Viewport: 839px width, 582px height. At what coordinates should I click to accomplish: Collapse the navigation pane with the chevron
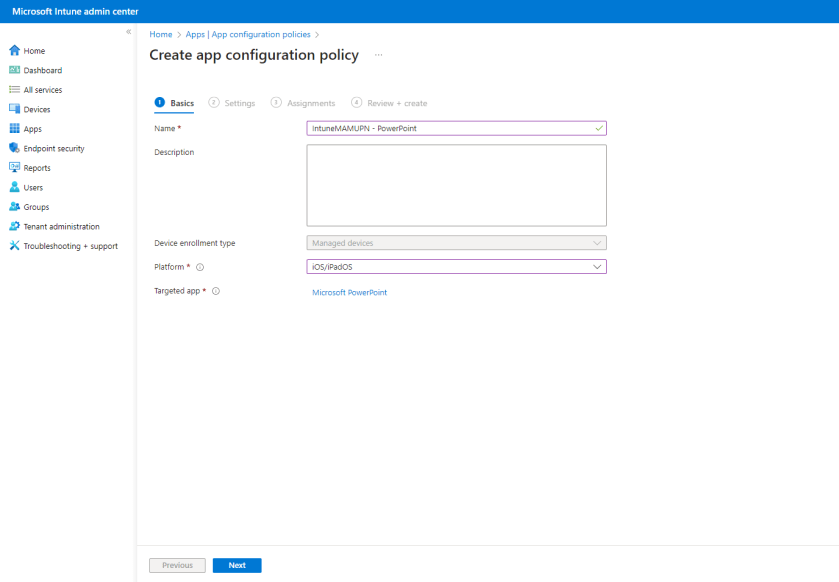point(128,31)
